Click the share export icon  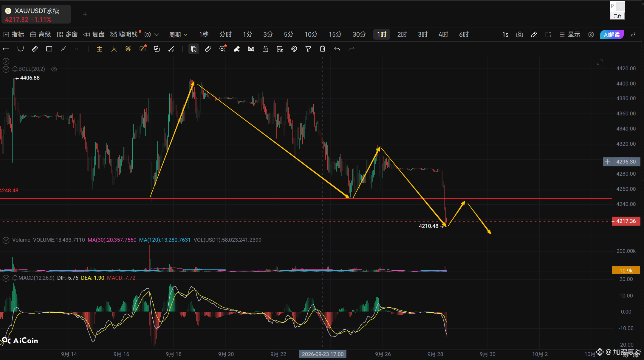tap(632, 35)
